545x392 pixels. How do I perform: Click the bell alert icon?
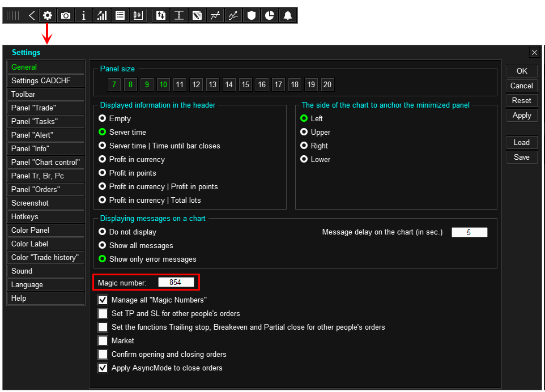[x=288, y=15]
